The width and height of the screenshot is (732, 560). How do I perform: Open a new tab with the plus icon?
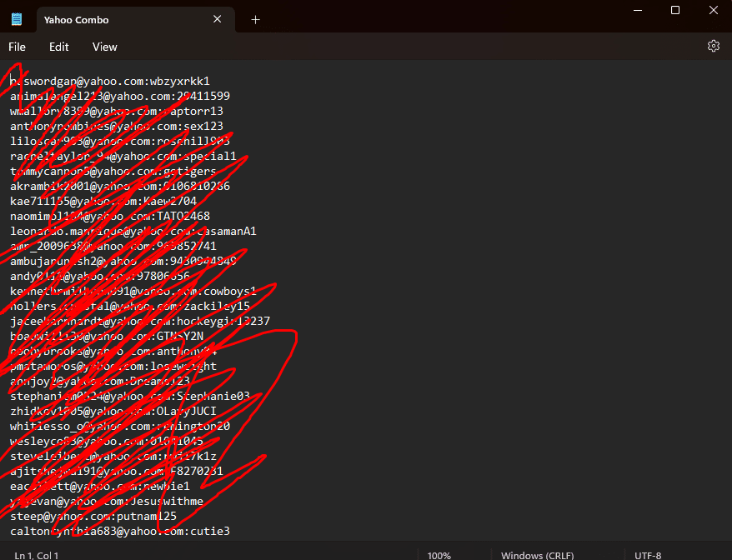(255, 18)
